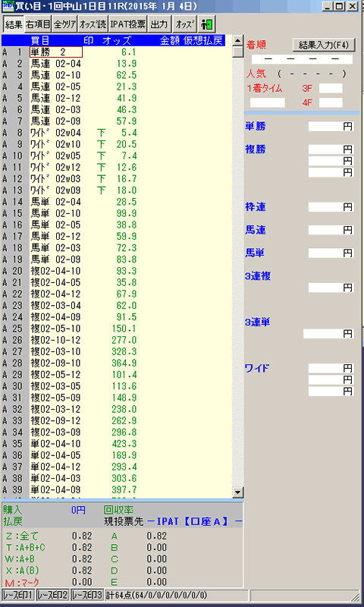Click the list scrollbar up arrow
This screenshot has height=607, width=364.
[238, 41]
